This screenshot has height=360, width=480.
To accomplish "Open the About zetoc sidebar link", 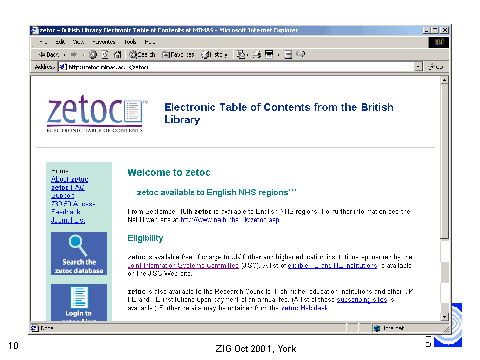I will [69, 179].
